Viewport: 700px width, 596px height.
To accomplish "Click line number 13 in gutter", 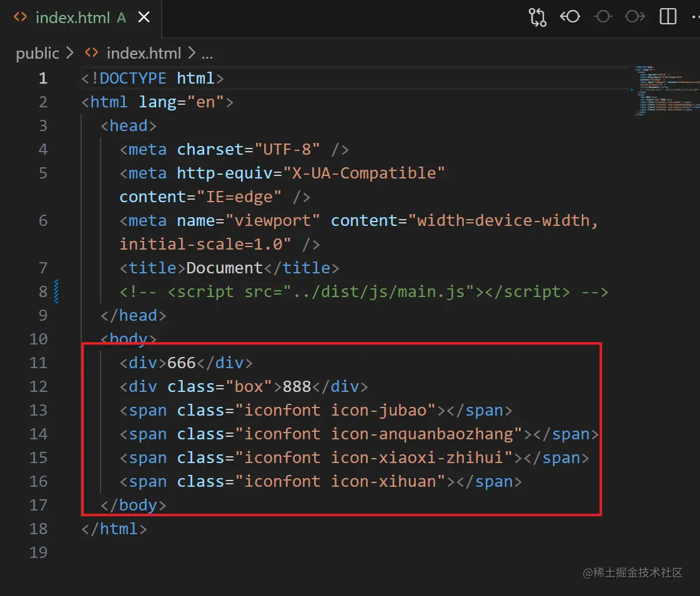I will 38,411.
